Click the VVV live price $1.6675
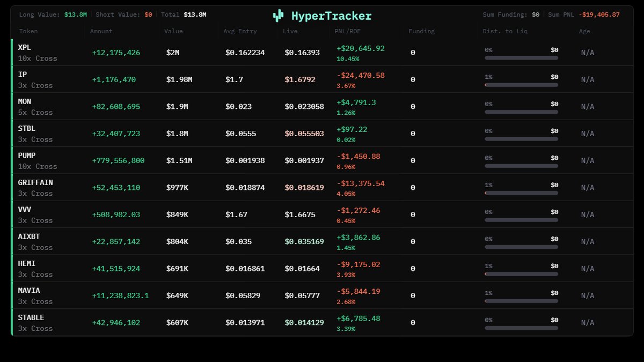This screenshot has height=362, width=644. 300,215
